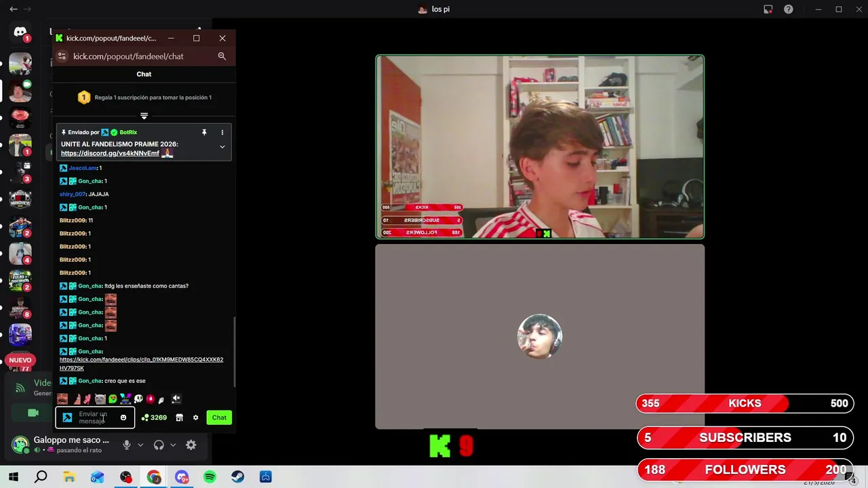Screen dimensions: 868x488
Task: Open Spotify from taskbar
Action: [x=210, y=477]
